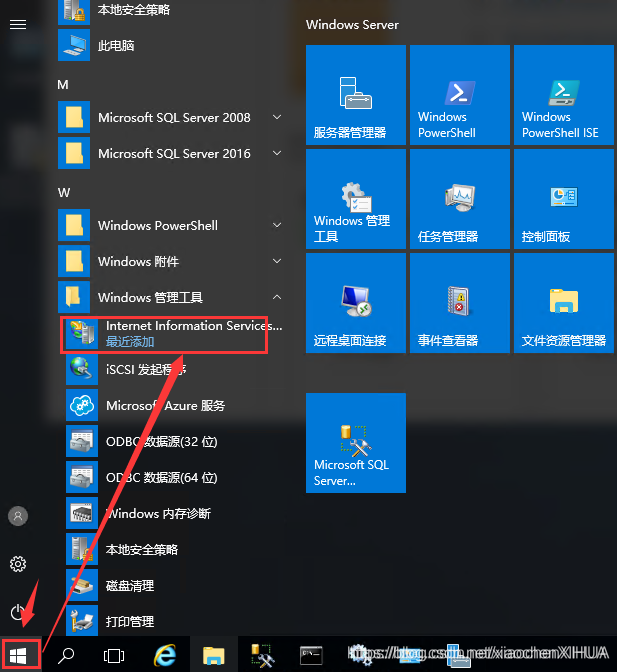Open SQL Server configuration tool on taskbar
This screenshot has height=672, width=617.
262,655
